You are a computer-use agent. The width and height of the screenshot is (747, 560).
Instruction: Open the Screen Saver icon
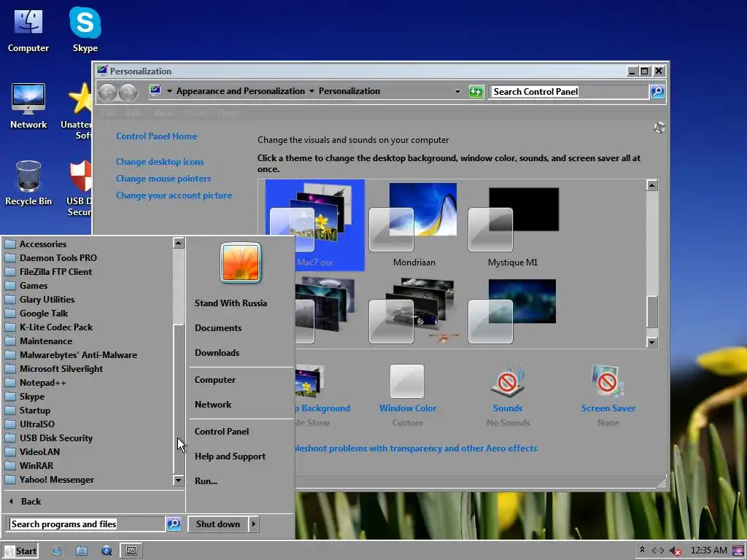click(608, 381)
